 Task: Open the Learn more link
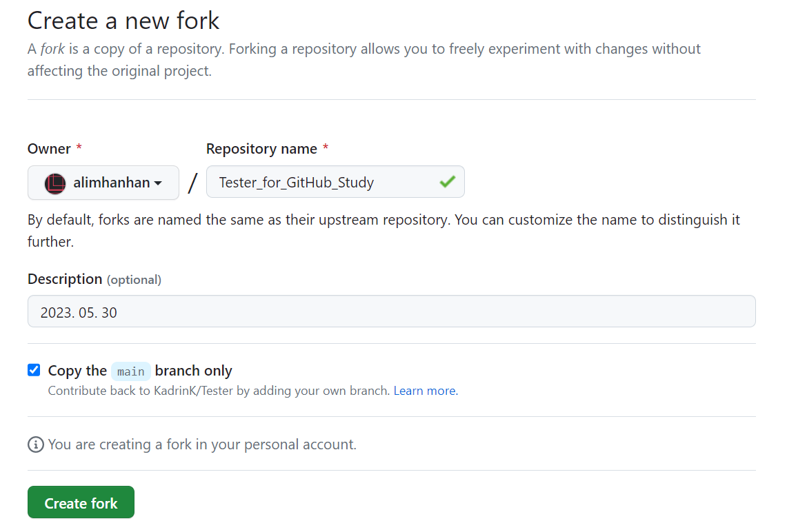pyautogui.click(x=425, y=391)
